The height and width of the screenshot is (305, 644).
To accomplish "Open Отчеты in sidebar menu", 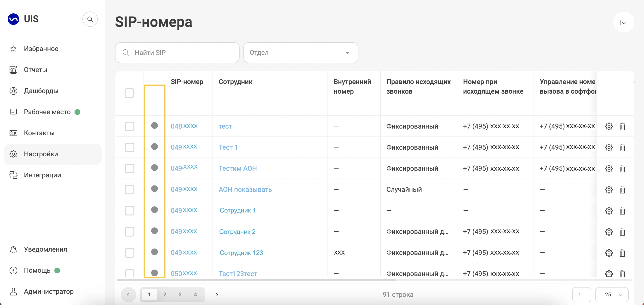I will [x=35, y=70].
